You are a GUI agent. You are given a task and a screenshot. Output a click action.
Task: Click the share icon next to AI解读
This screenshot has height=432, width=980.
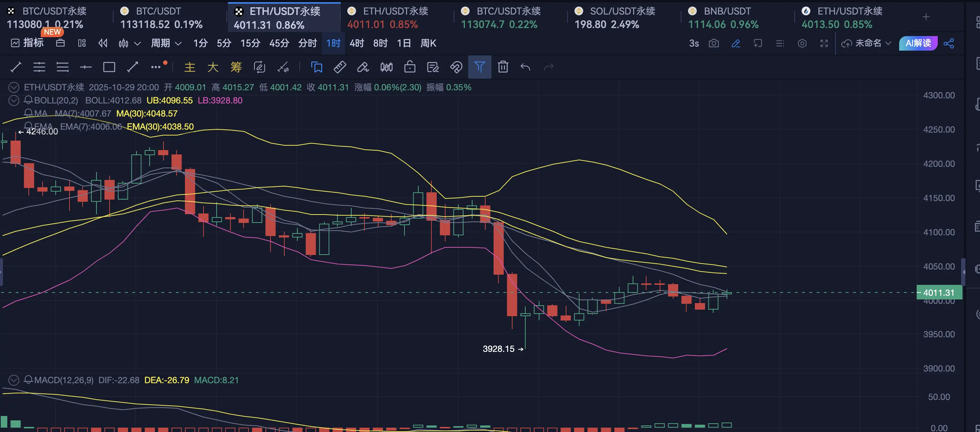pyautogui.click(x=949, y=43)
